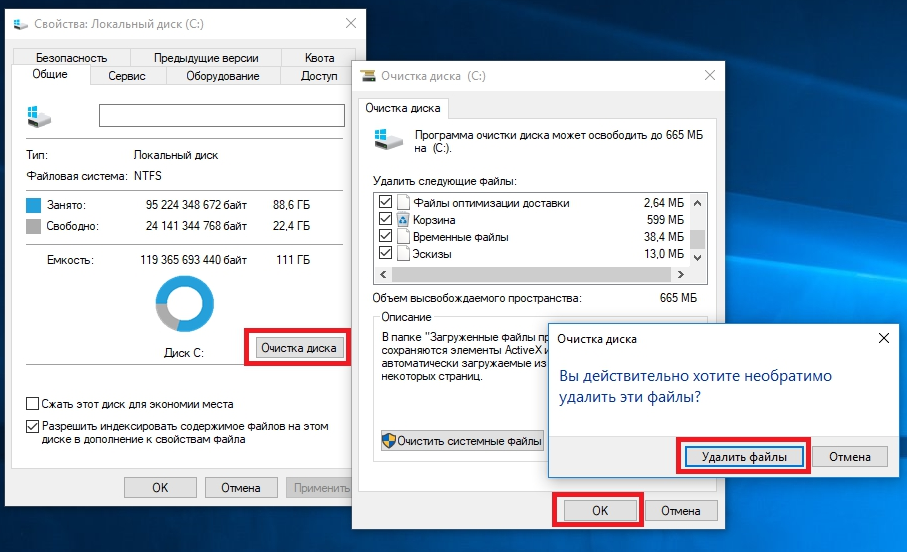Image resolution: width=907 pixels, height=552 pixels.
Task: Open the Сервис tab
Action: click(x=127, y=76)
